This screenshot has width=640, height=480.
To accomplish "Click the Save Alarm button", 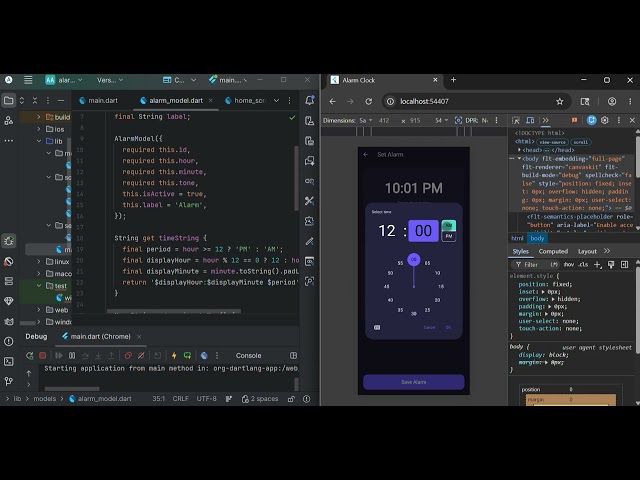I will 413,382.
